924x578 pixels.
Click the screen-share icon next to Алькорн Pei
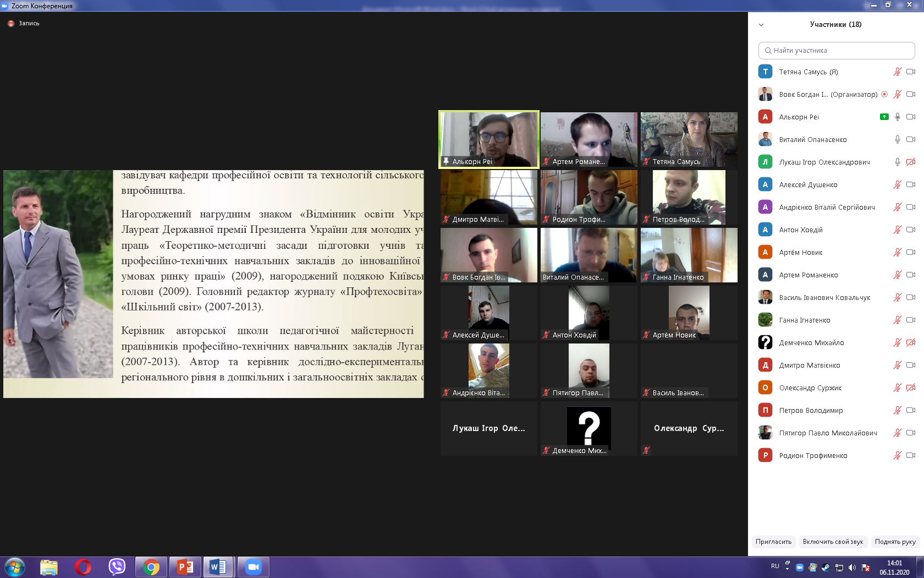coord(884,117)
